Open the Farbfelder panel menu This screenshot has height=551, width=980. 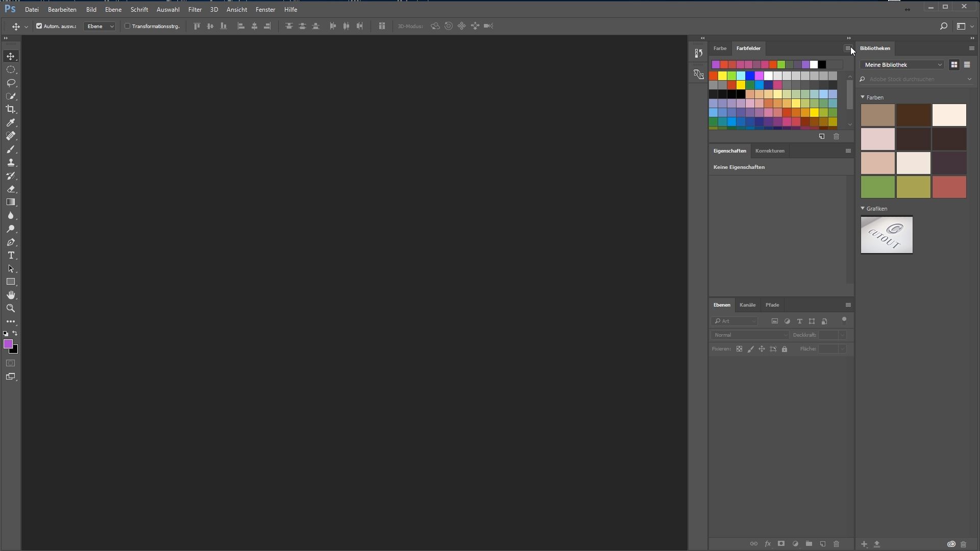click(847, 48)
